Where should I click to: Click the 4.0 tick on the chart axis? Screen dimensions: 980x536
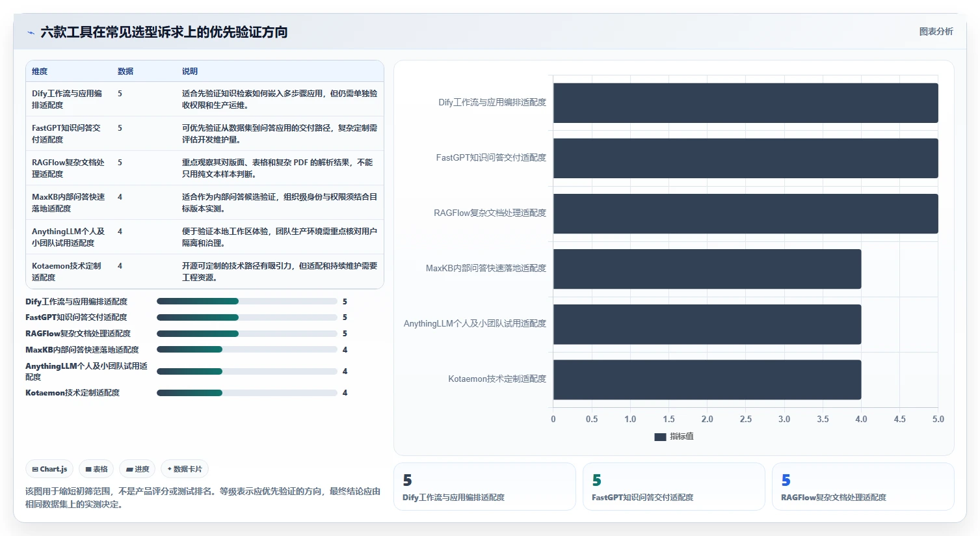(861, 420)
